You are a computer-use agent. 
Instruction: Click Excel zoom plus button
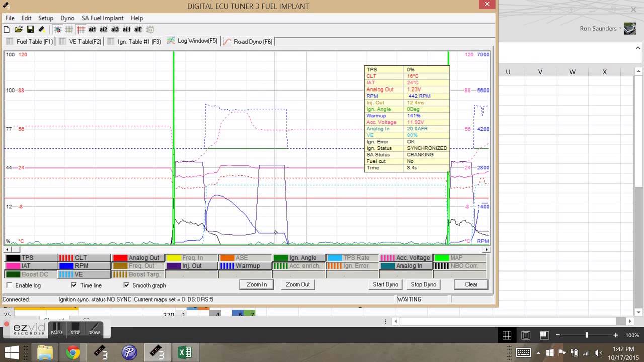click(615, 335)
